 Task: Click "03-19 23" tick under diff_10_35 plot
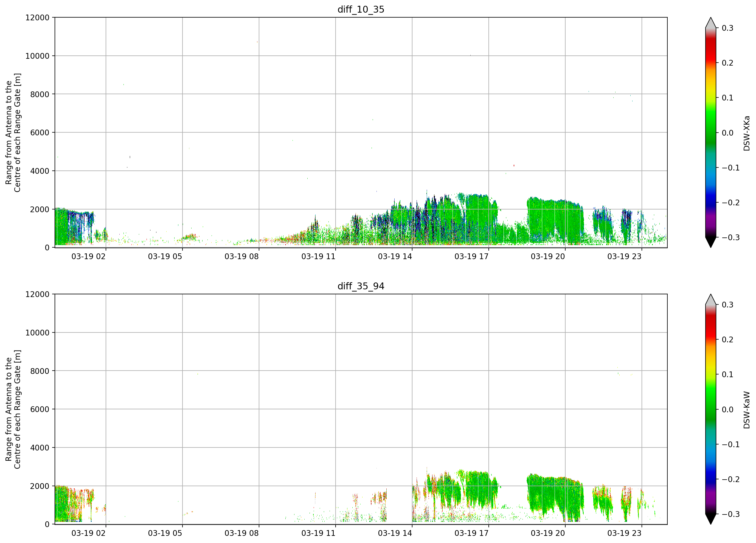(x=624, y=256)
